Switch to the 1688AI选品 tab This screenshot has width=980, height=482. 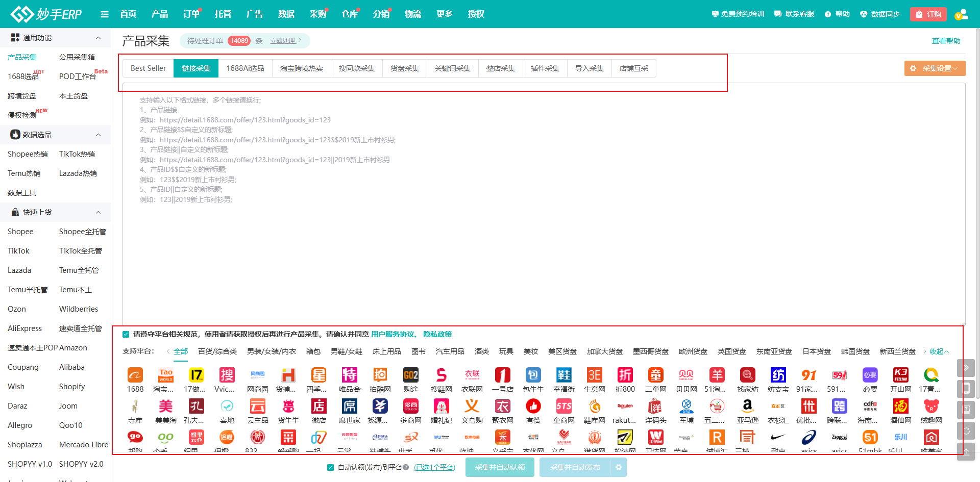[x=245, y=68]
